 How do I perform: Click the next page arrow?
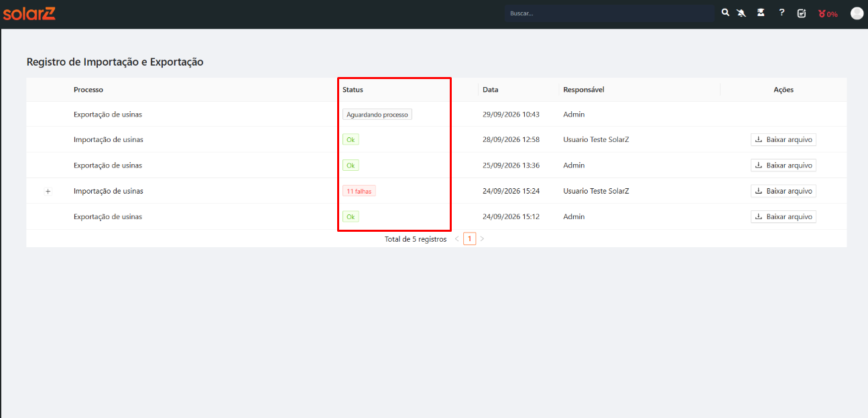[x=482, y=238]
